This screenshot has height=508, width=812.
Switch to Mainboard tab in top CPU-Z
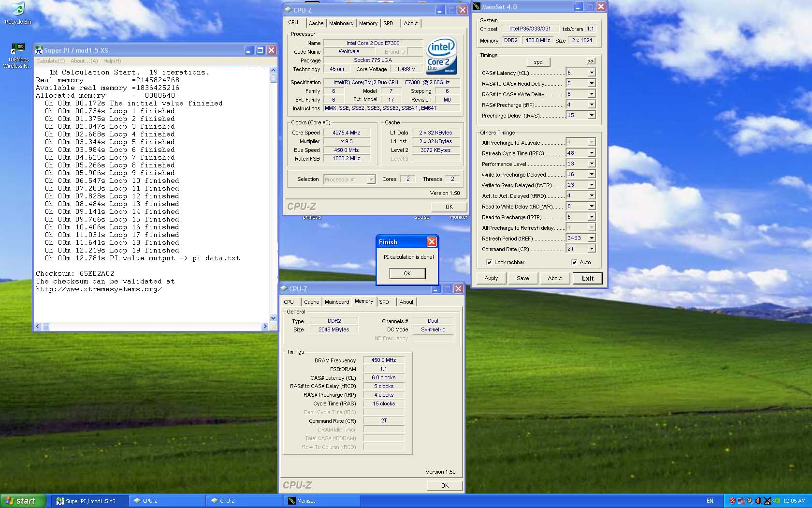341,23
